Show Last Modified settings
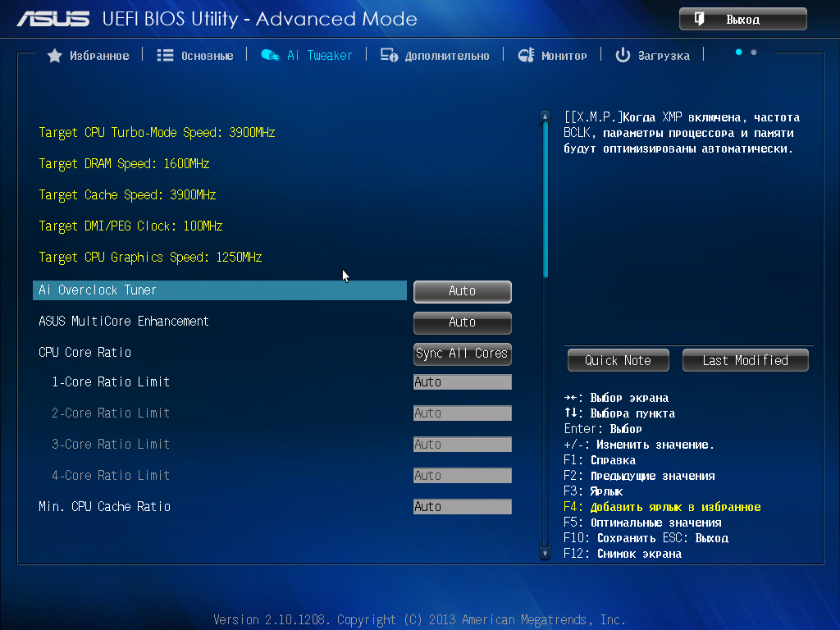 point(745,361)
